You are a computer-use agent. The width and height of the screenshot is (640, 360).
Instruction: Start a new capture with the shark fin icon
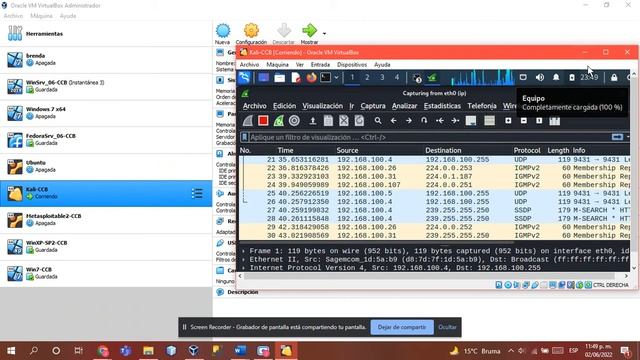pyautogui.click(x=248, y=121)
